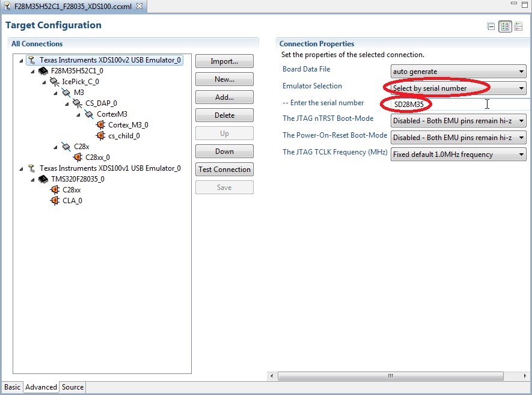Viewport: 532px width, 395px height.
Task: Click the F28M35H52C1_0 chip icon
Action: click(43, 71)
